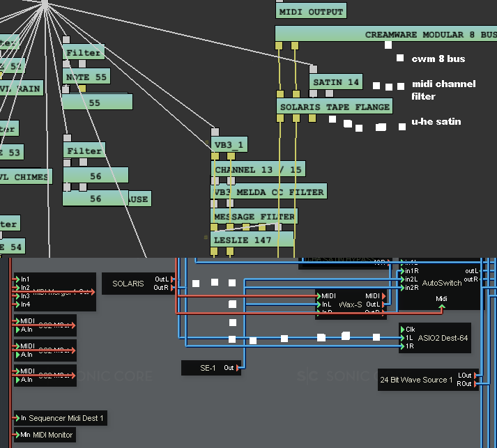
Task: Select the CREAMWARE MODULAR 8 BUS module
Action: pyautogui.click(x=386, y=34)
